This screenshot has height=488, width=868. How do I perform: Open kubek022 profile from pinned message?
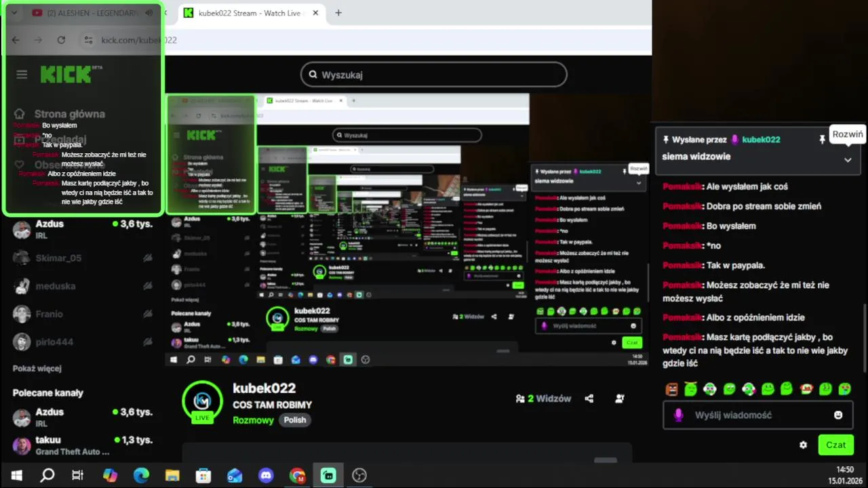761,140
